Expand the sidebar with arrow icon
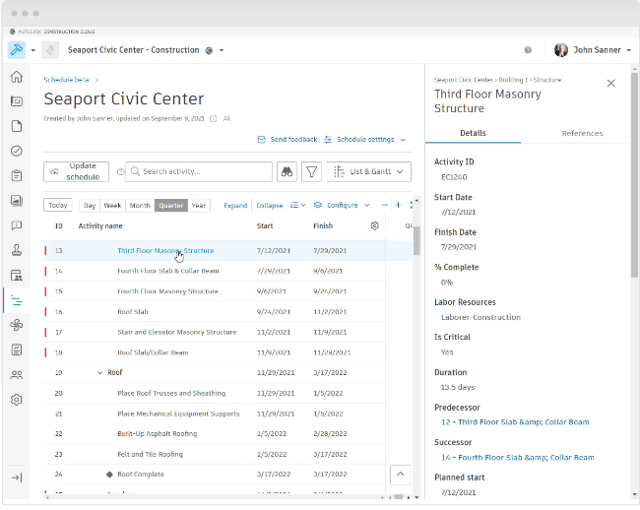 coord(16,478)
